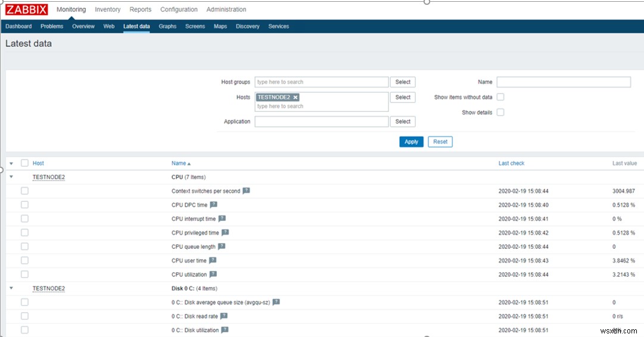Open help icon for CPU DPC time
The image size is (644, 337).
[x=213, y=204]
